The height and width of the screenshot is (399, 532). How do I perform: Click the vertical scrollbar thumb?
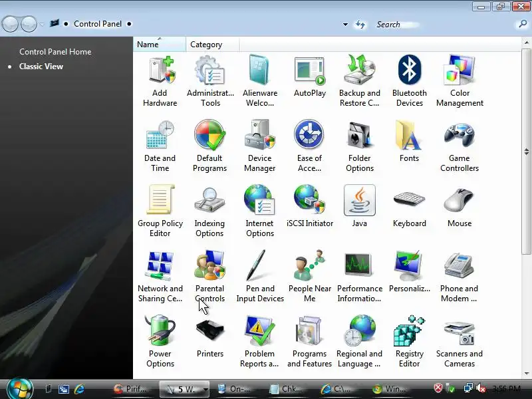pyautogui.click(x=526, y=151)
